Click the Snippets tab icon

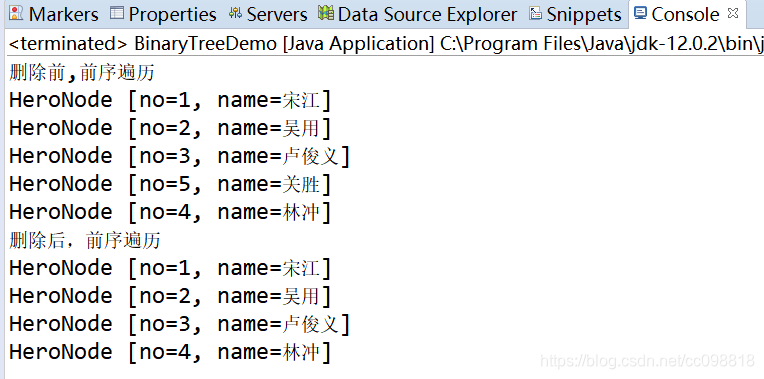535,13
